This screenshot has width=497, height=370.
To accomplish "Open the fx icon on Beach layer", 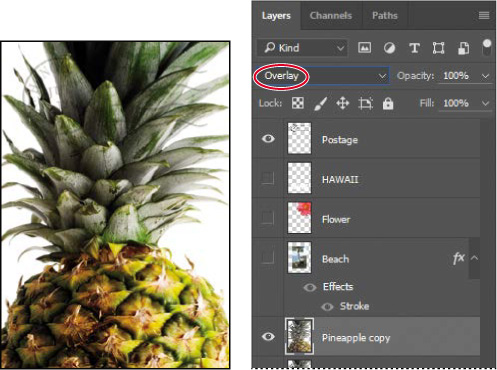I will (x=459, y=258).
